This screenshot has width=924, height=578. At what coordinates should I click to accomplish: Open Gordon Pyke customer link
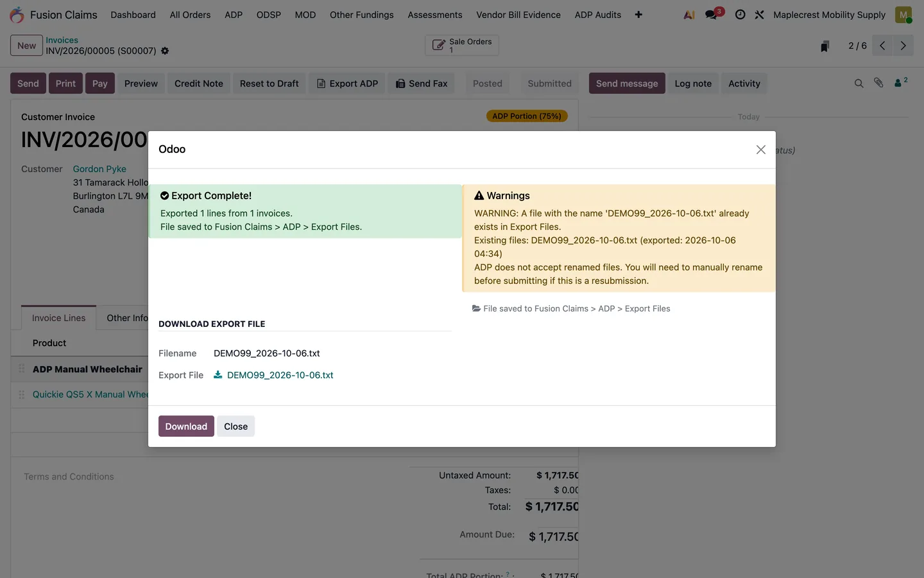(99, 169)
